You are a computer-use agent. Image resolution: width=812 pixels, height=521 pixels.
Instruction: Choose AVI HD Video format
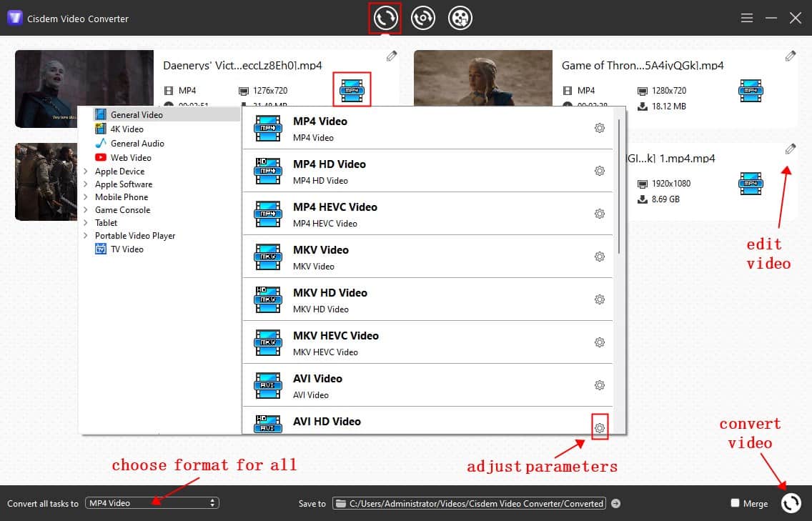(427, 421)
